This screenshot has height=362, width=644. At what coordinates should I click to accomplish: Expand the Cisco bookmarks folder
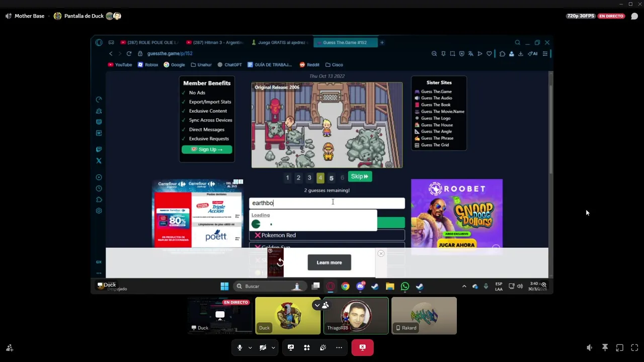(x=334, y=65)
